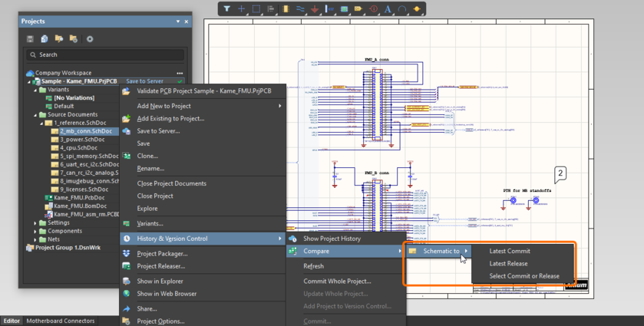
Task: Choose the place part component icon
Action: pyautogui.click(x=286, y=9)
